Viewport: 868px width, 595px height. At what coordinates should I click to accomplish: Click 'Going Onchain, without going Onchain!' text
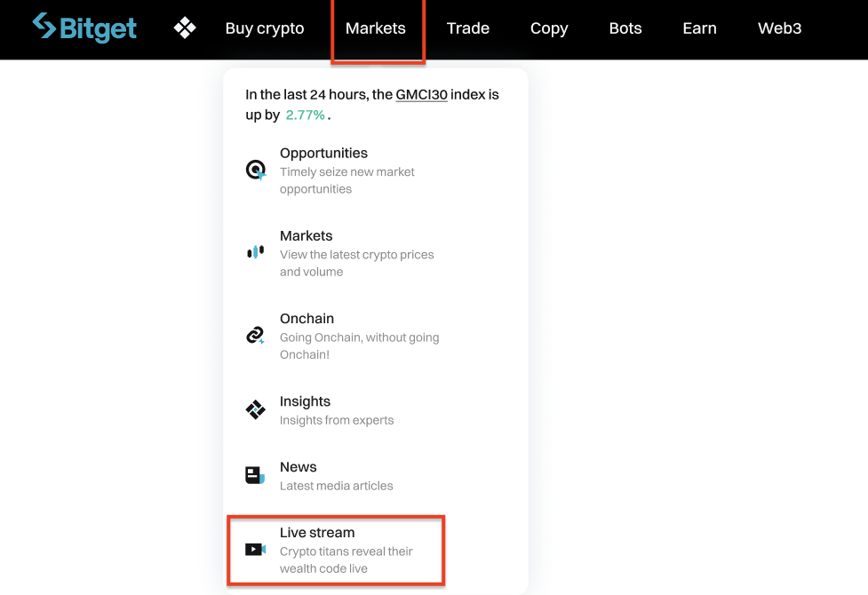pyautogui.click(x=359, y=346)
